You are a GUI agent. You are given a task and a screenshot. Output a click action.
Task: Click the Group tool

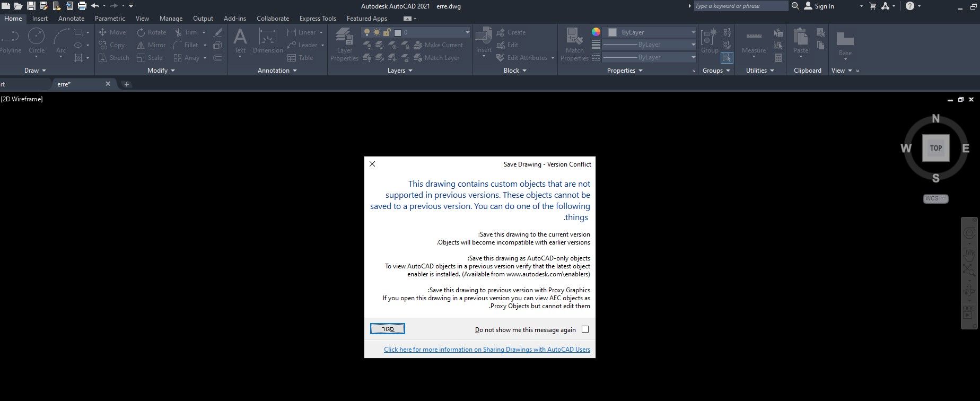tap(710, 41)
